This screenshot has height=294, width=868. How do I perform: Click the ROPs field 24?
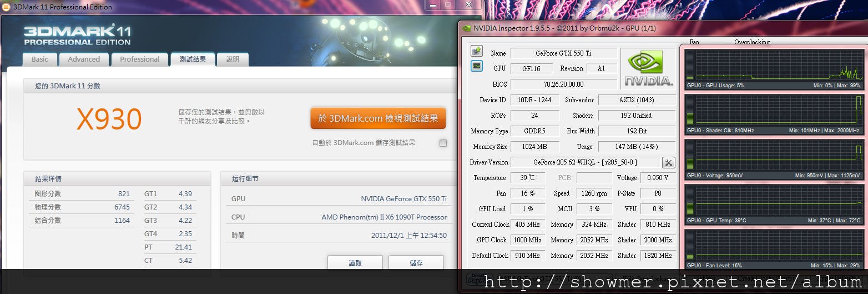(535, 116)
